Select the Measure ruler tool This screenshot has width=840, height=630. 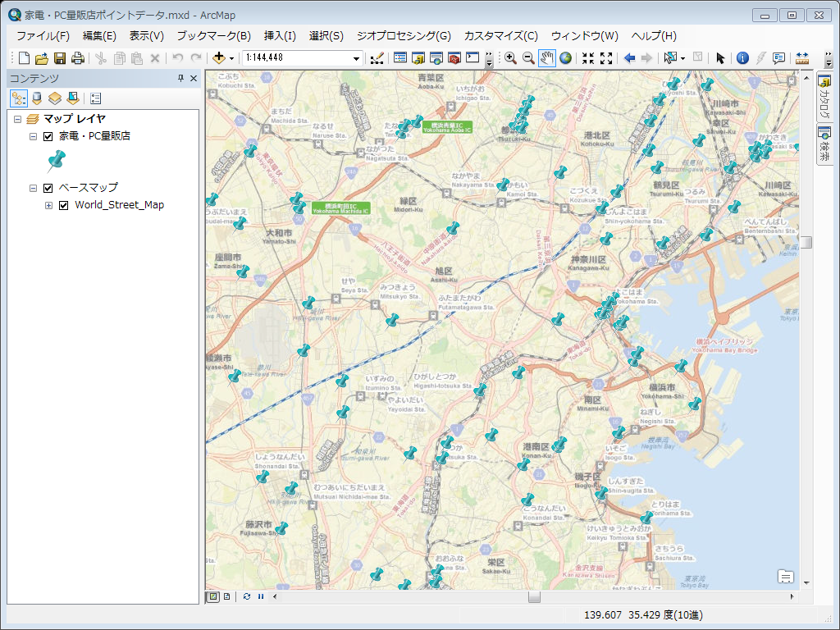click(802, 58)
